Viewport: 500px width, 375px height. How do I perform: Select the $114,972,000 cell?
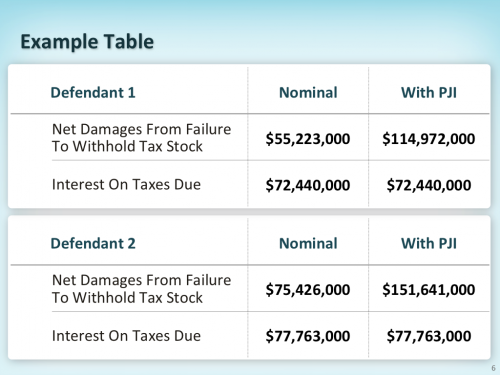pos(429,139)
